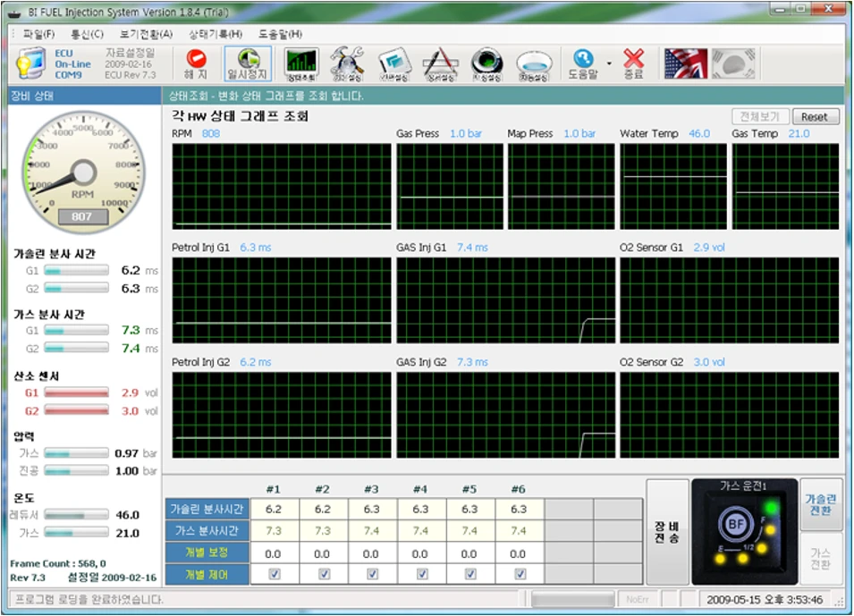
Task: Toggle 개별 제어 checkbox for cylinder #2
Action: (324, 573)
